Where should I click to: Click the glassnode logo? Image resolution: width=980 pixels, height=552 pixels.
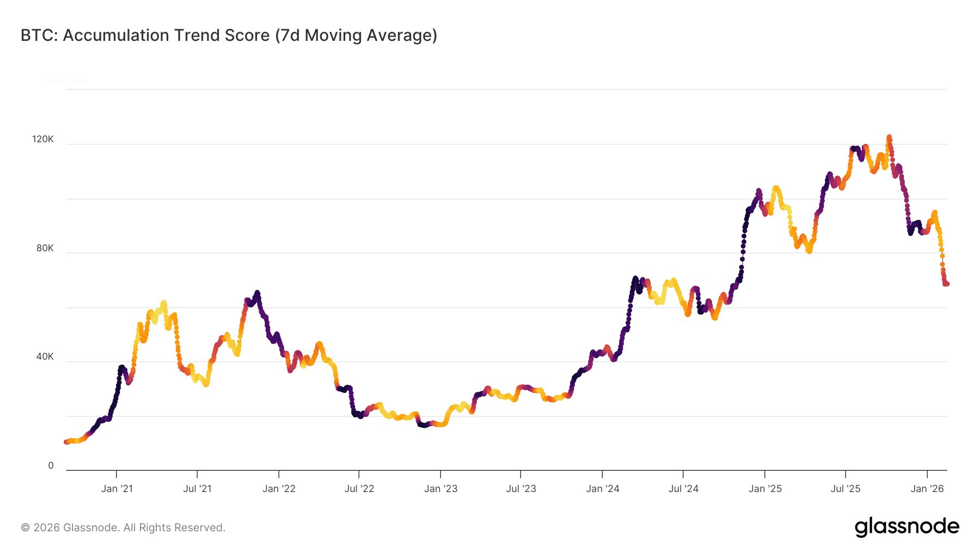point(906,527)
